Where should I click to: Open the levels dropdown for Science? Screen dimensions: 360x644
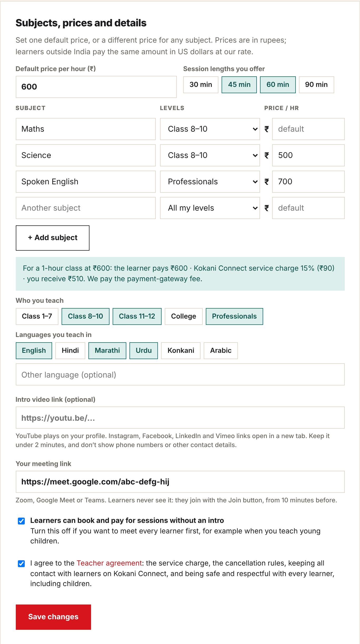click(210, 155)
